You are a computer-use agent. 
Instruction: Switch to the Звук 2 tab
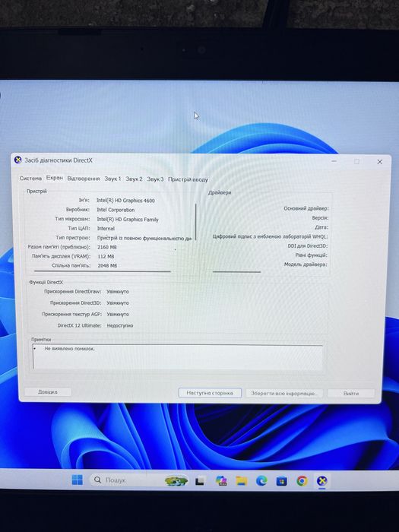point(134,179)
